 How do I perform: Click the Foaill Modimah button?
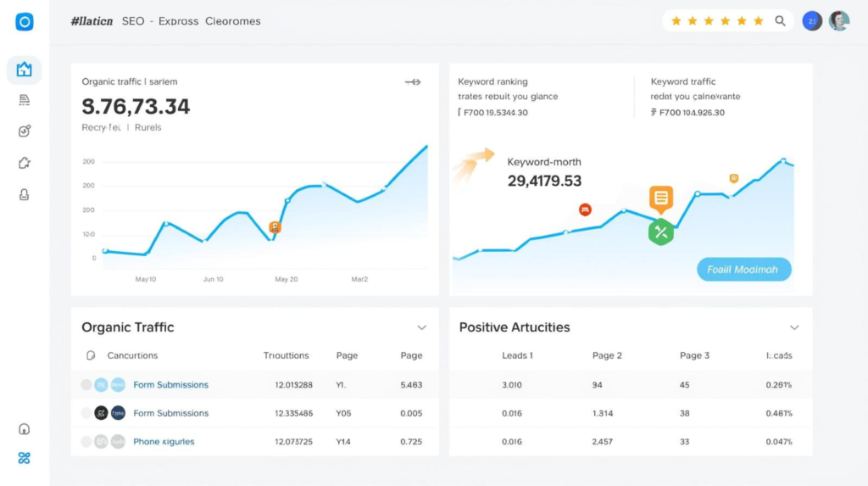pos(743,270)
